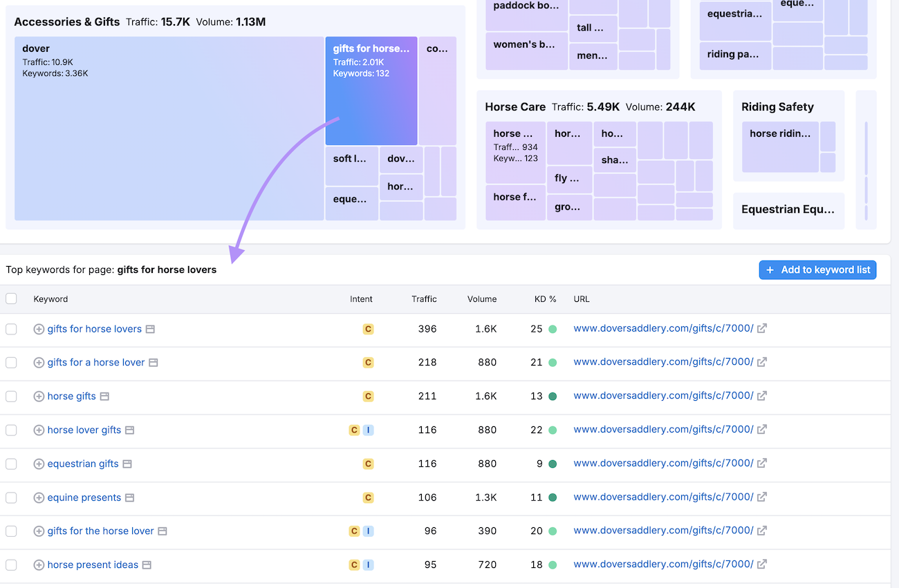Click Keyword column header
The height and width of the screenshot is (588, 899).
click(x=50, y=299)
